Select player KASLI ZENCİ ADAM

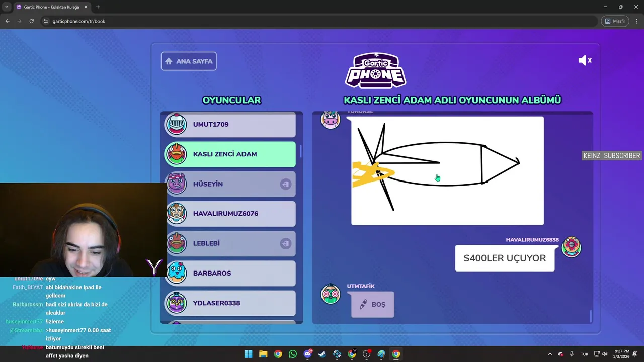[230, 154]
